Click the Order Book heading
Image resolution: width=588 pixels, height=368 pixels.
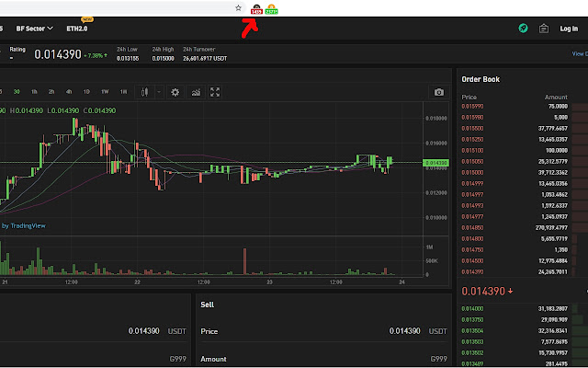pos(481,79)
